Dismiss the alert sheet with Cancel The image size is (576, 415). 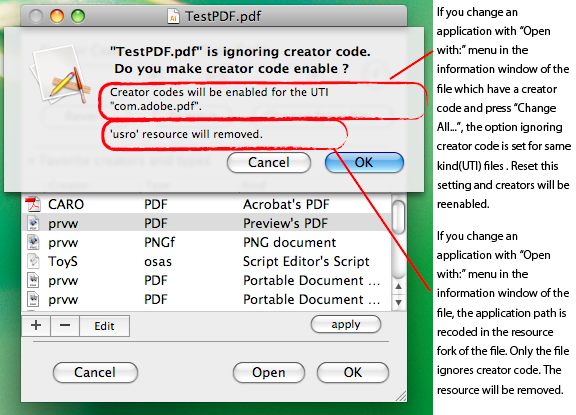269,162
